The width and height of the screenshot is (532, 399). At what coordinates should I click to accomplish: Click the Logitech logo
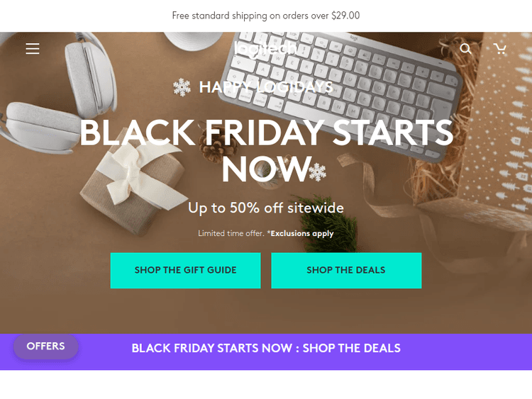(266, 49)
